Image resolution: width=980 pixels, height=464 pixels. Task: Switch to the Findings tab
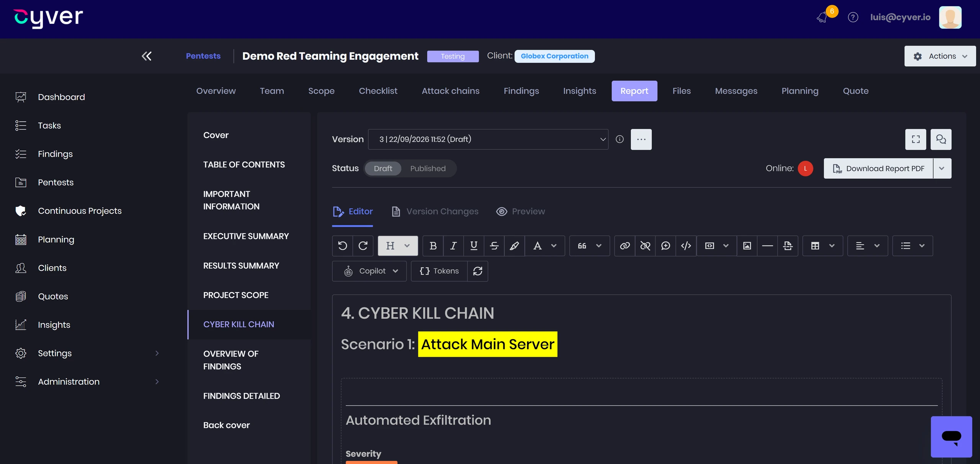[x=521, y=91]
